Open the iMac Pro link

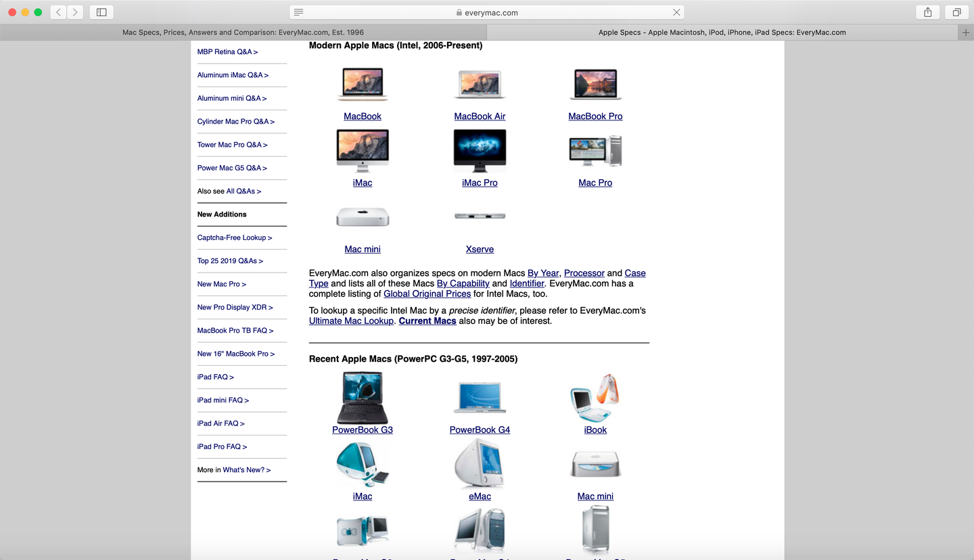480,183
